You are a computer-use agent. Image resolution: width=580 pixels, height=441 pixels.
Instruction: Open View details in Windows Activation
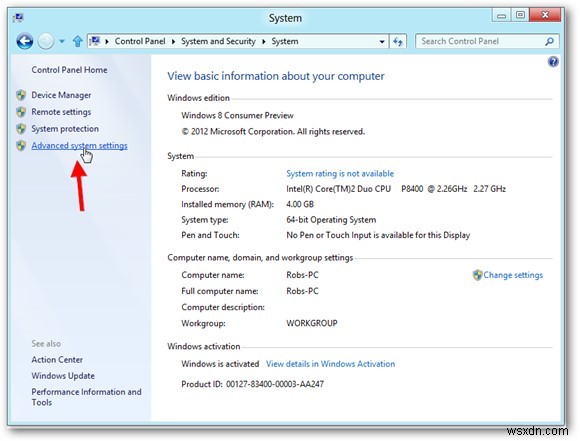pyautogui.click(x=330, y=364)
